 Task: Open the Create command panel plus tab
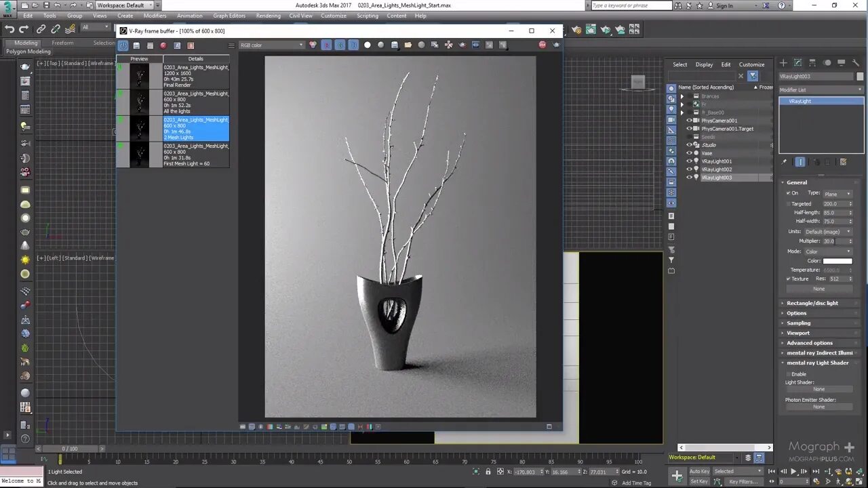pyautogui.click(x=784, y=63)
